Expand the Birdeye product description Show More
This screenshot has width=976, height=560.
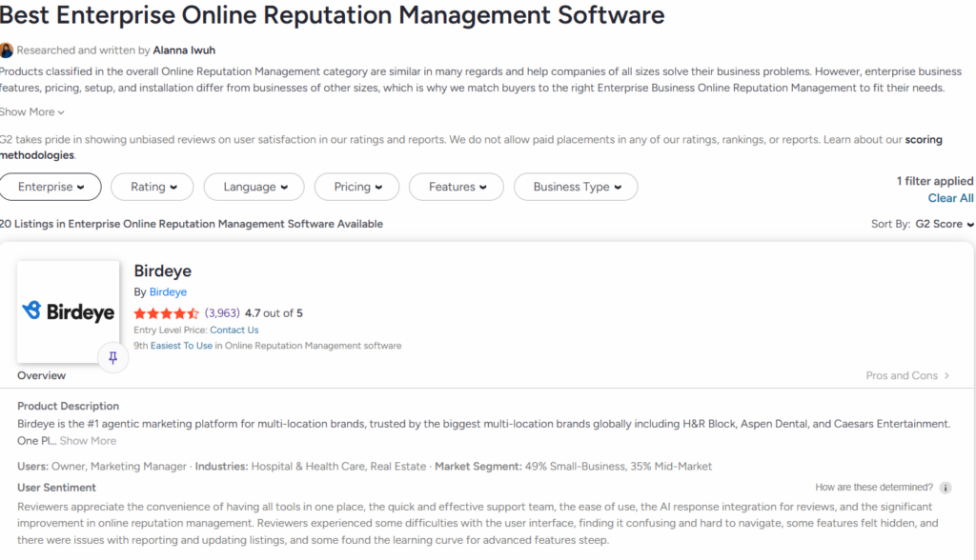(x=88, y=441)
